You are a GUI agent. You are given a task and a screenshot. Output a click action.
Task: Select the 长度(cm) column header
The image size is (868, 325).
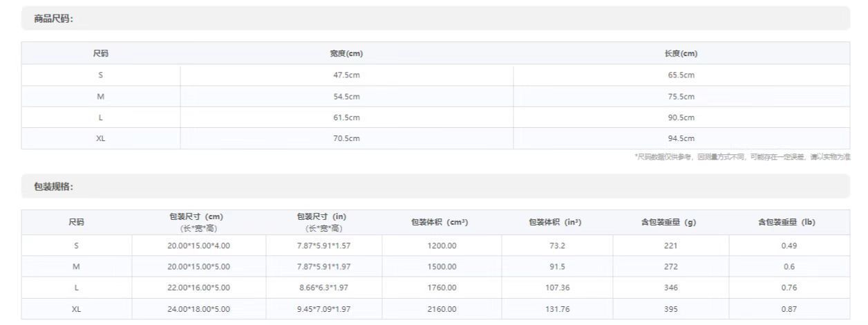pyautogui.click(x=681, y=53)
